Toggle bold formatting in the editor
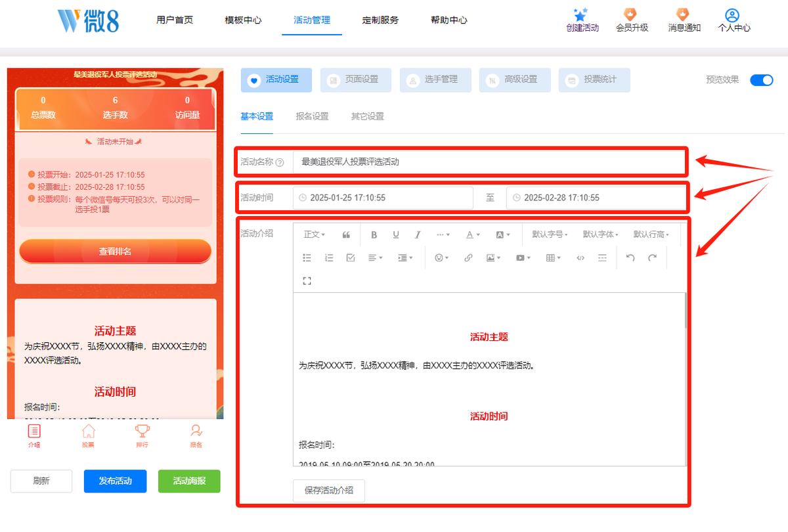The height and width of the screenshot is (532, 788). click(374, 234)
